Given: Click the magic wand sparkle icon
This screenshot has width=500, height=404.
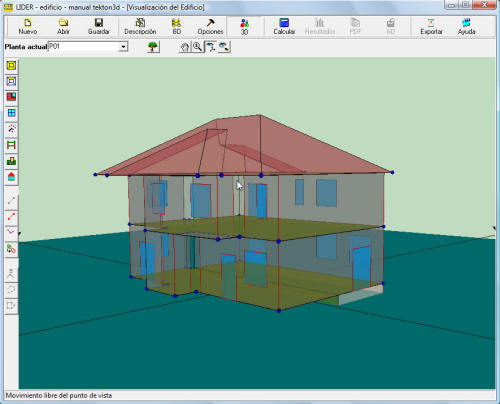Looking at the screenshot, I should pyautogui.click(x=11, y=129).
